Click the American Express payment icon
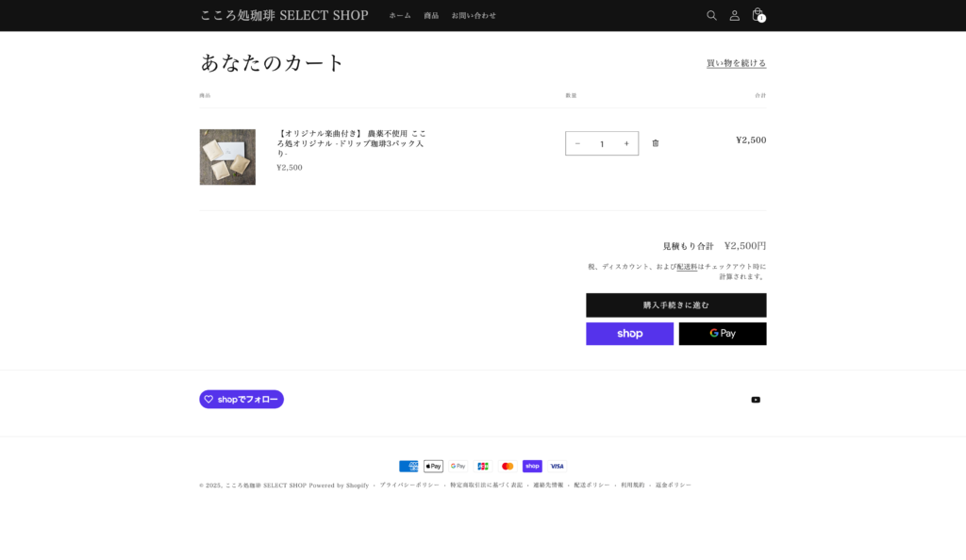 pyautogui.click(x=408, y=466)
